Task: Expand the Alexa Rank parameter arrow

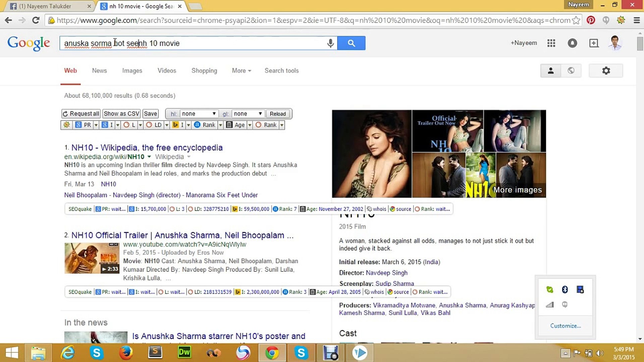Action: click(220, 125)
